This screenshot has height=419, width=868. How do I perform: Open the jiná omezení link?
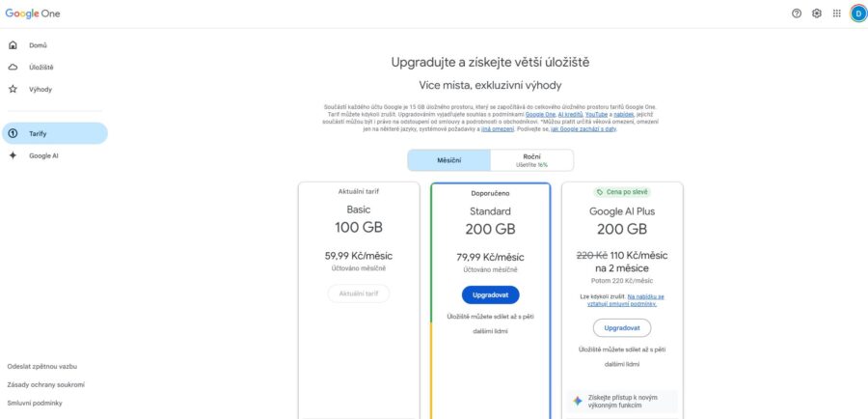tap(498, 128)
